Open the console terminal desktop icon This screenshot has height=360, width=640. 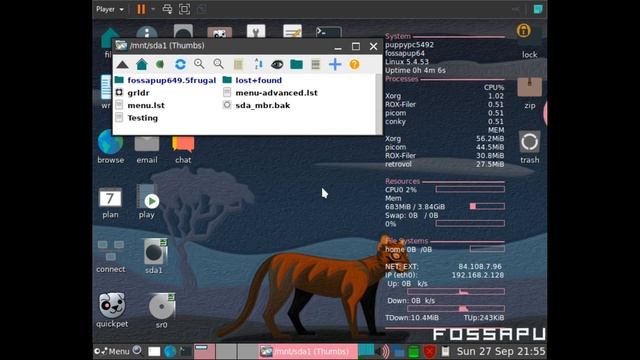(329, 32)
